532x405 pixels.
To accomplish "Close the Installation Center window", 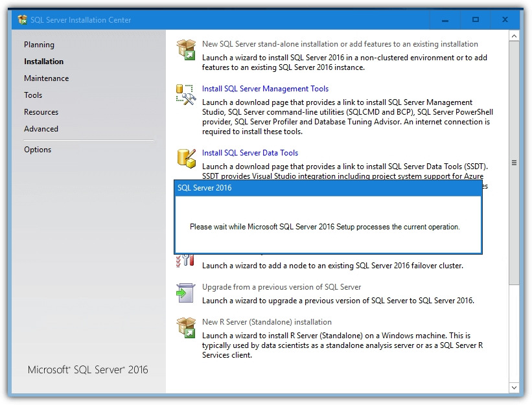I will [x=505, y=20].
